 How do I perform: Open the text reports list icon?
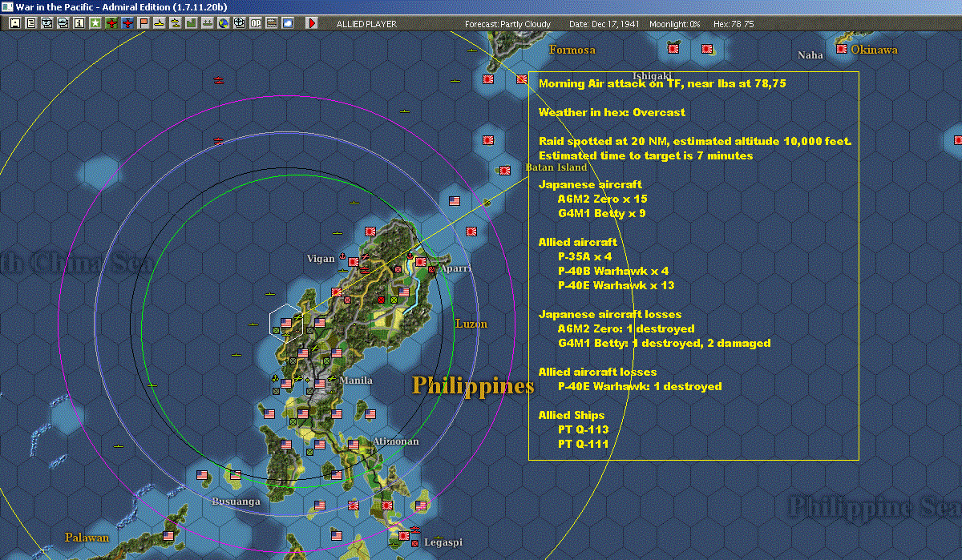coord(30,23)
